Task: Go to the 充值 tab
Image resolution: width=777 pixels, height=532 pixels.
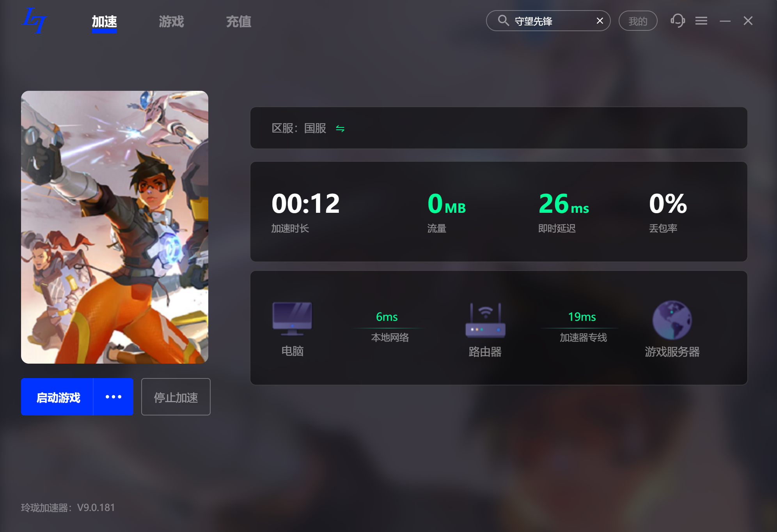Action: [x=239, y=22]
